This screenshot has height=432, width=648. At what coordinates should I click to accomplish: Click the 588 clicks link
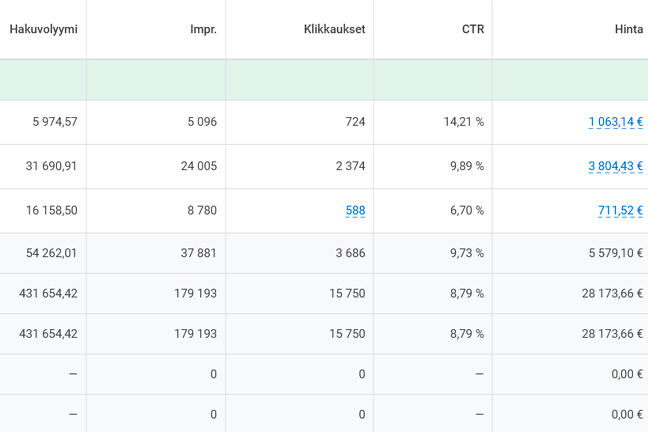[x=355, y=210]
